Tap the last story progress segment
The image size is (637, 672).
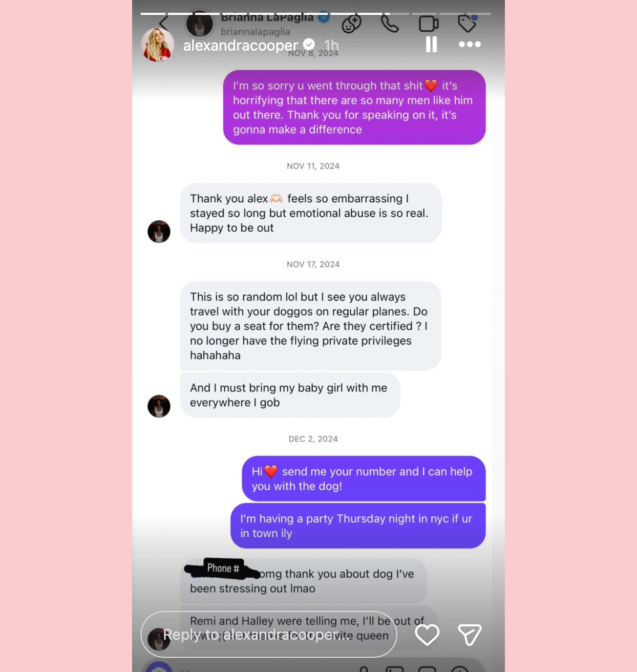click(479, 14)
